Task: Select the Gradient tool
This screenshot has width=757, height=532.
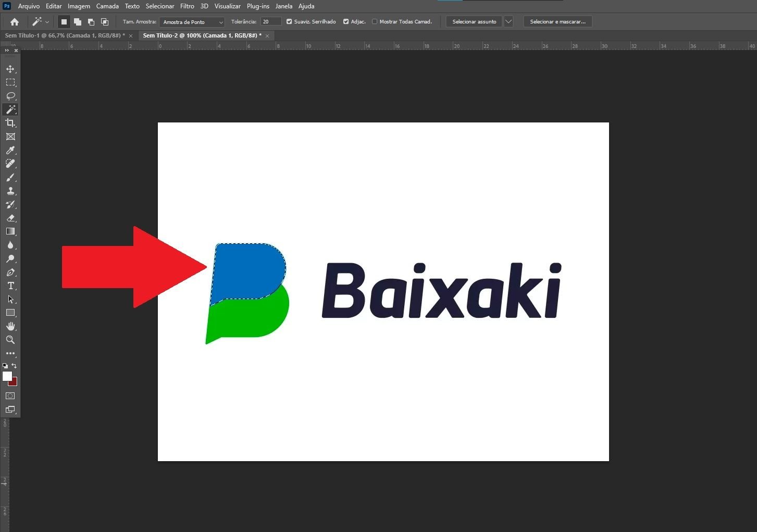Action: click(x=10, y=231)
